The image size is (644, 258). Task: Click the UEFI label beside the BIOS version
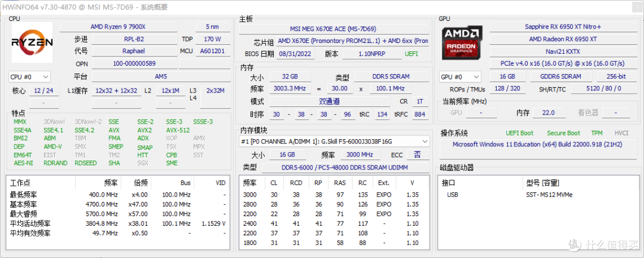pyautogui.click(x=411, y=54)
